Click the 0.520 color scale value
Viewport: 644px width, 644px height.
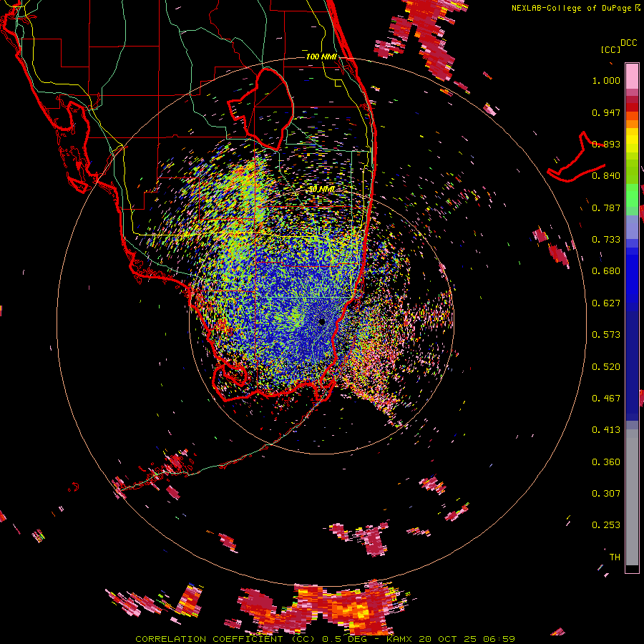click(x=606, y=367)
